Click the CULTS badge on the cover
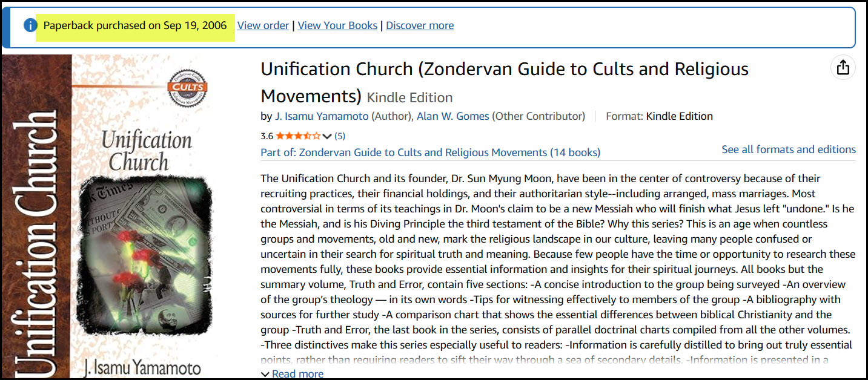 pos(186,88)
